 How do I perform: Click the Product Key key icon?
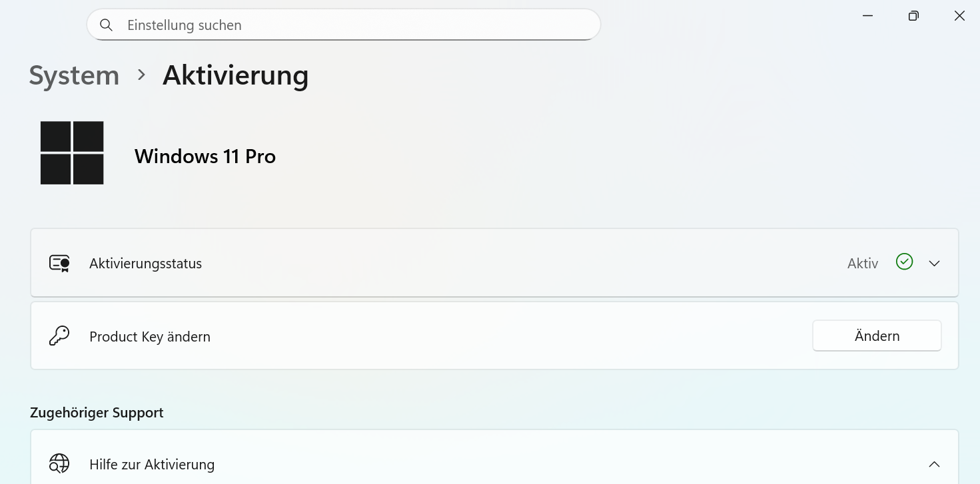(59, 336)
